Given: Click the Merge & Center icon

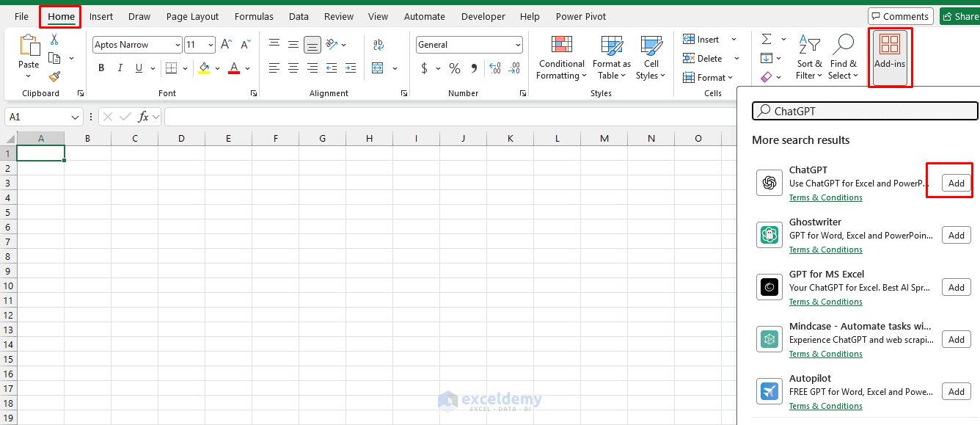Looking at the screenshot, I should 378,68.
